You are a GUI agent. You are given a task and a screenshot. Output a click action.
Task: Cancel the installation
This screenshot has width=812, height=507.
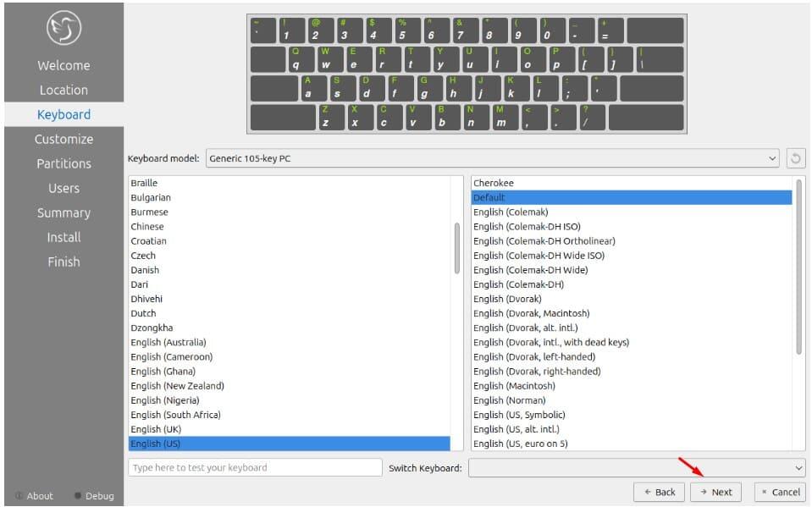[779, 492]
